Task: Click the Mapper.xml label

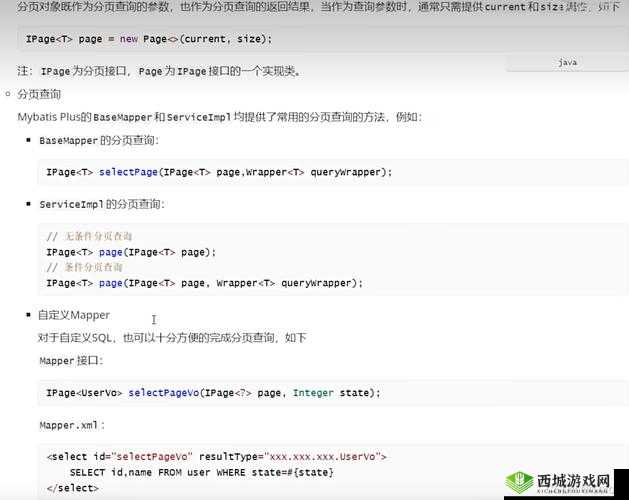Action: [66, 425]
